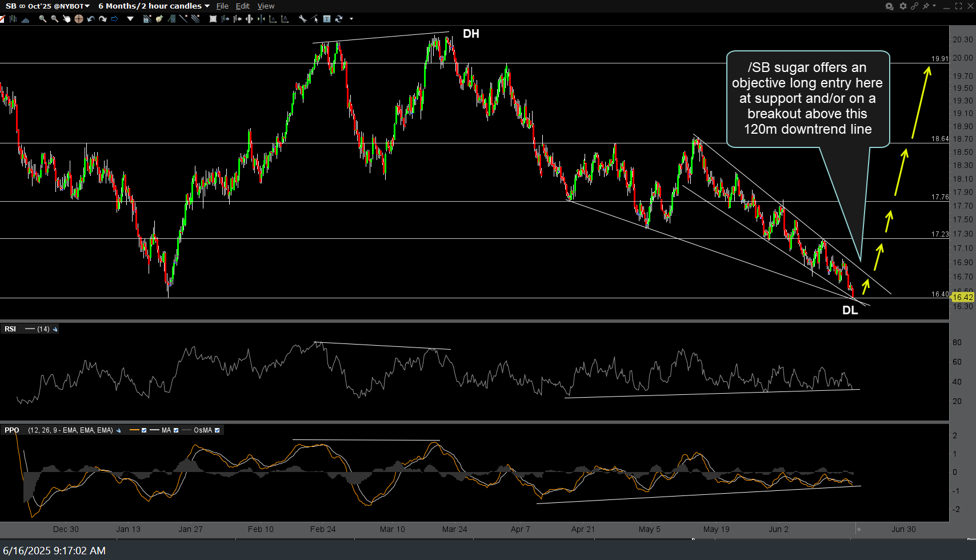Expand the dropdown arrow beside the pin icon

[934, 6]
